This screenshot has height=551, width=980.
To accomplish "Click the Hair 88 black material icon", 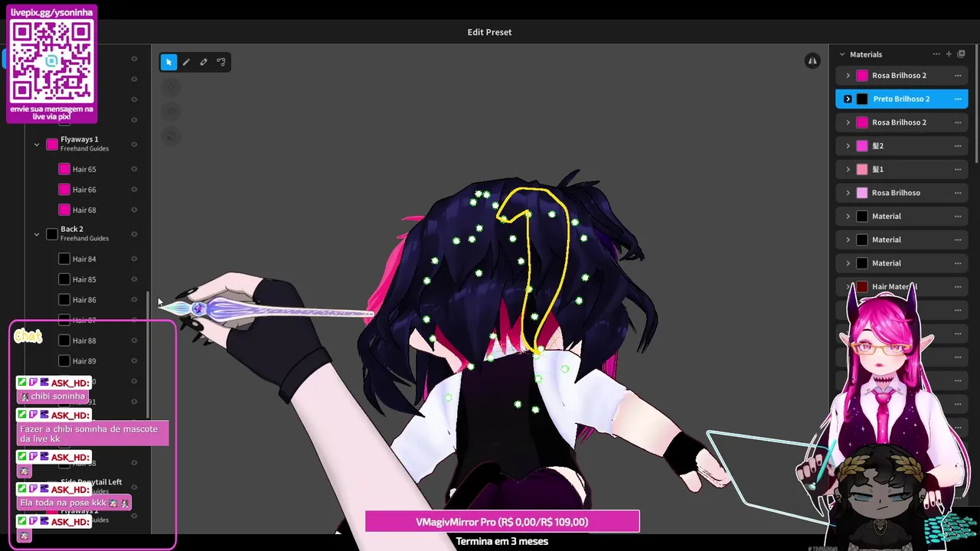I will [64, 341].
